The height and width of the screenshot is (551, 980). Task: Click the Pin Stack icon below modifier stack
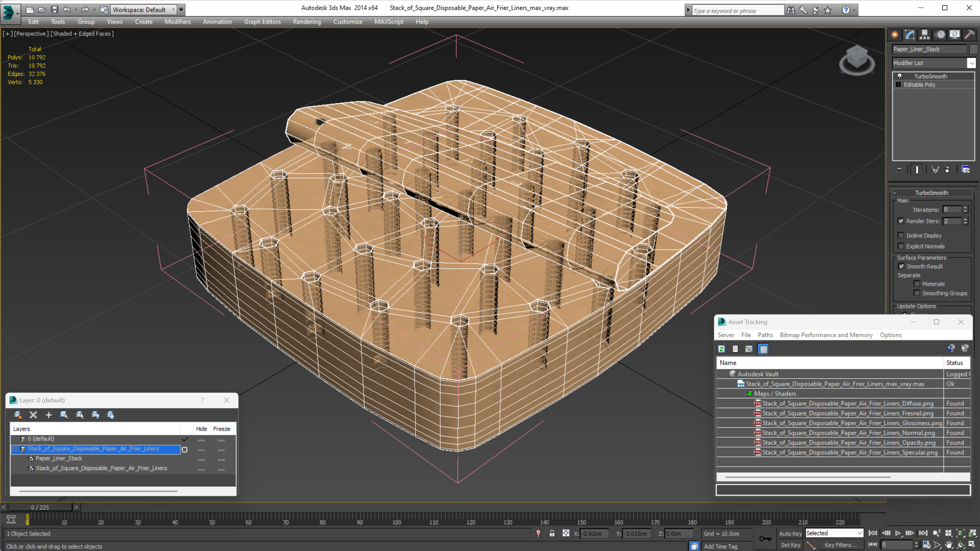click(x=899, y=170)
